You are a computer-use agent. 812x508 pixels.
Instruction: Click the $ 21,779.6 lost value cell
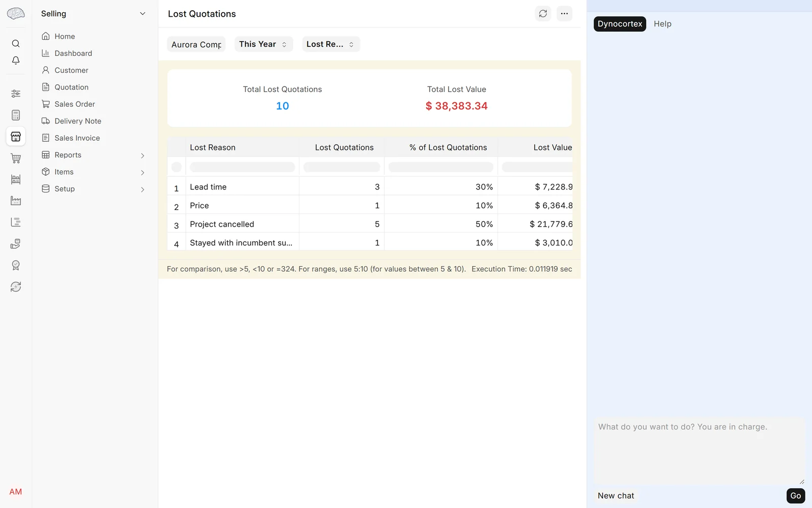point(535,224)
